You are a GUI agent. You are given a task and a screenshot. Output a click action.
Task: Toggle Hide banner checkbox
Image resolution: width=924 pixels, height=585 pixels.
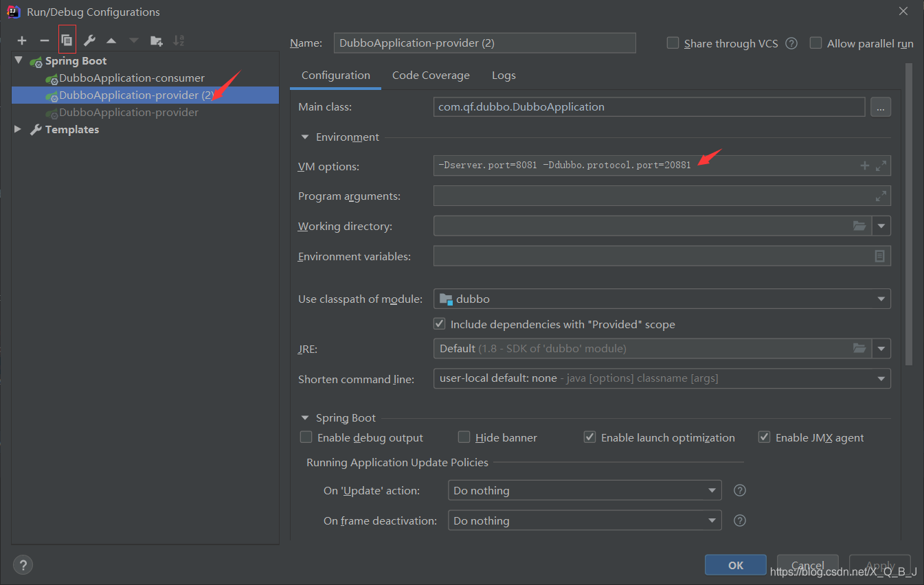tap(464, 437)
